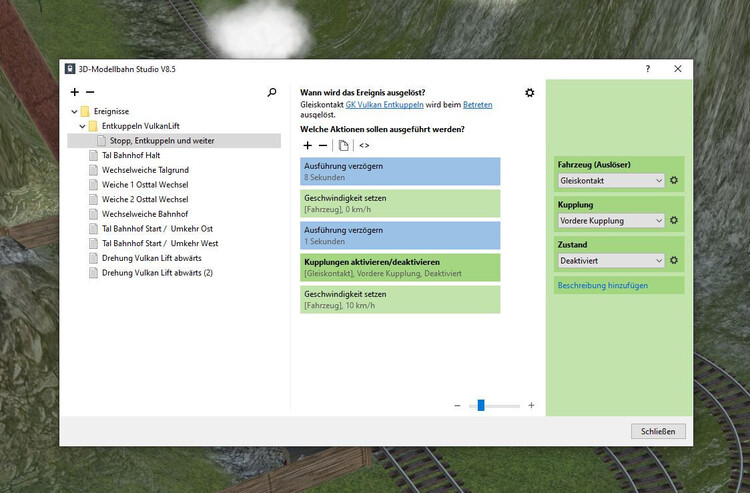Collapse the Entkuppeln VulkanLift folder

pos(83,127)
